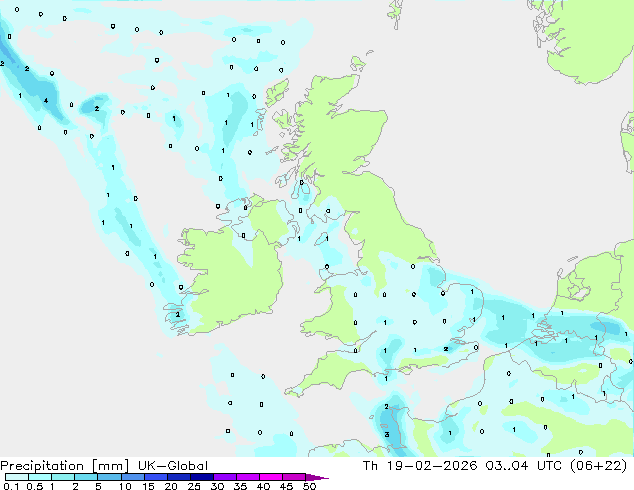Screen dimensions: 634x490
Task: Click the '(06+22)' forecast run text
Action: pos(598,466)
